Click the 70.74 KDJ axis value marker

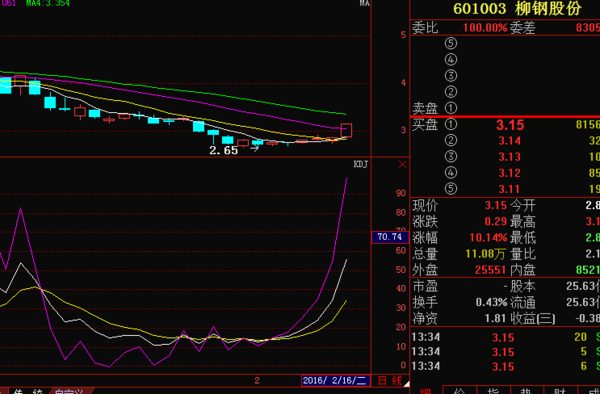point(390,237)
